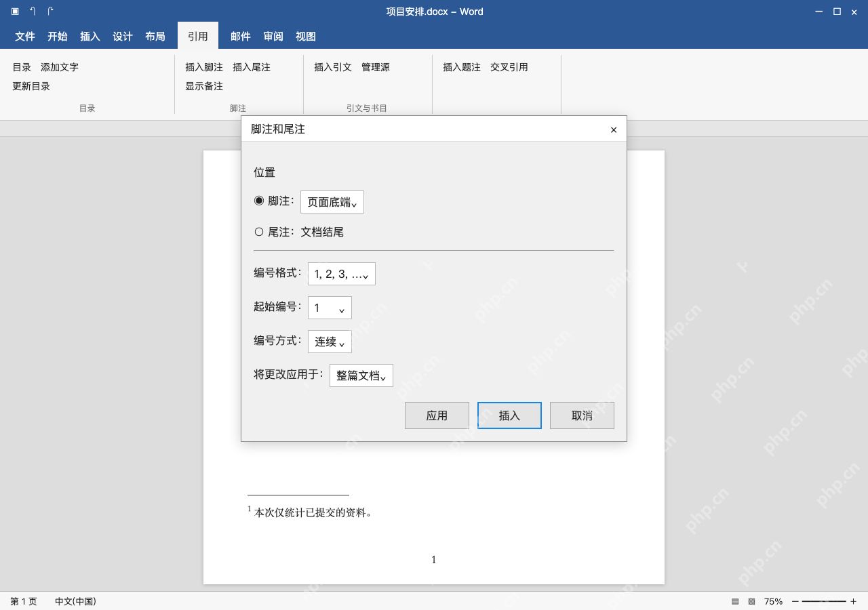Click 更新目录 in the ribbon

(31, 86)
